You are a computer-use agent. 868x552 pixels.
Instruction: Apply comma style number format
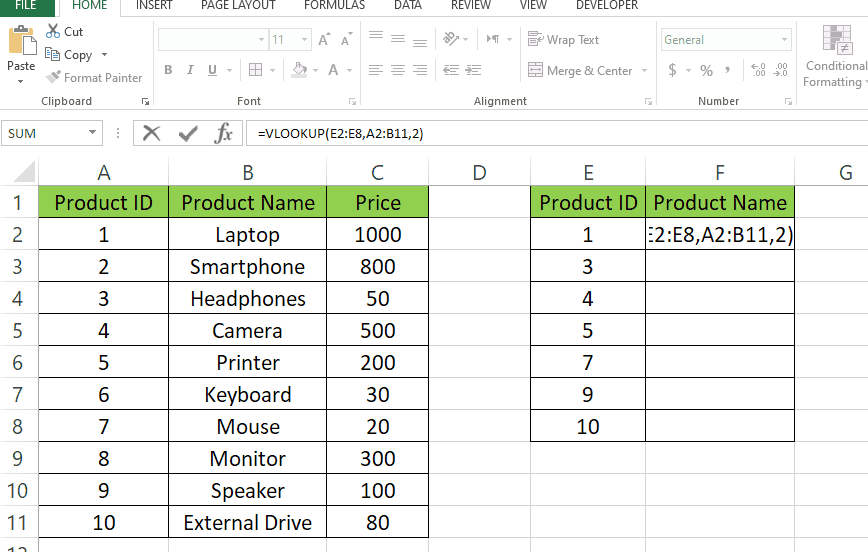pos(727,70)
